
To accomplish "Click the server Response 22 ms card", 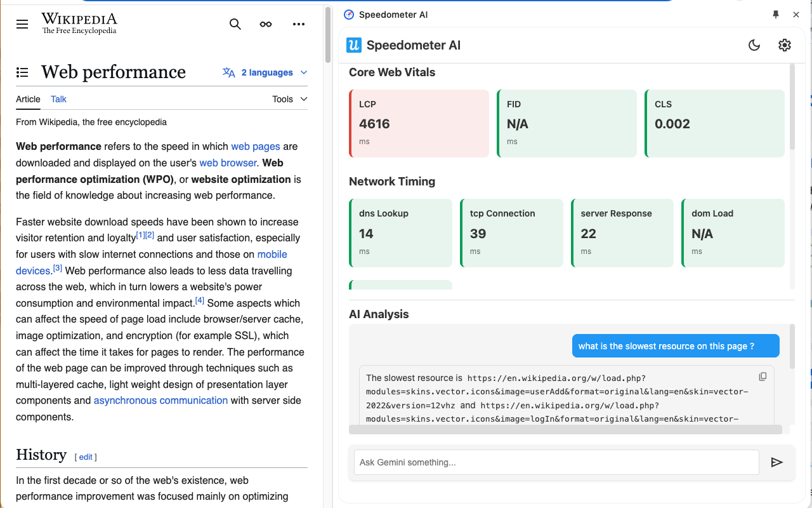I will 622,233.
